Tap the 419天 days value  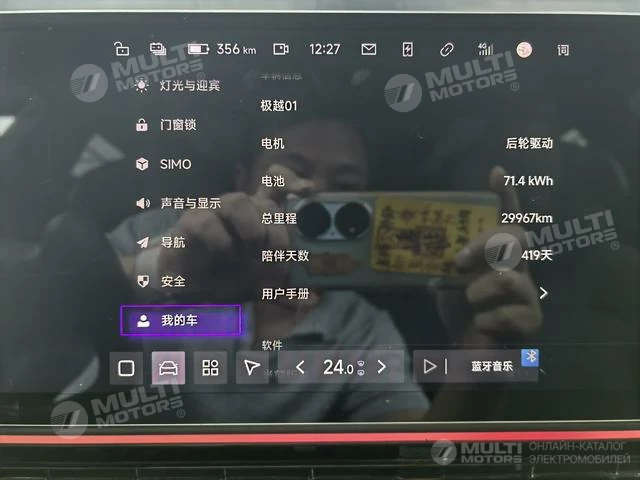[x=537, y=256]
